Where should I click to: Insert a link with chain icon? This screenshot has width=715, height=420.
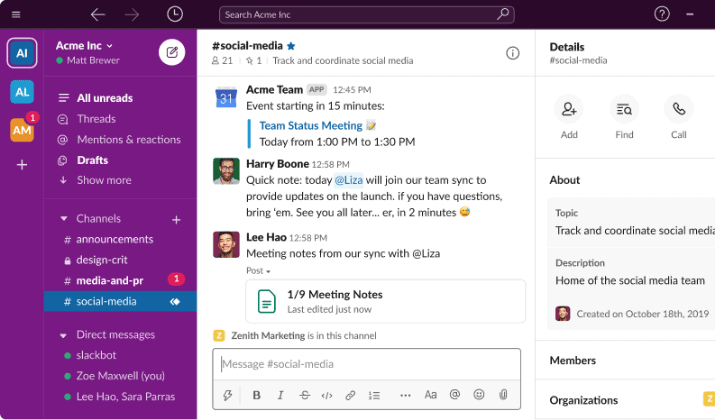[350, 395]
